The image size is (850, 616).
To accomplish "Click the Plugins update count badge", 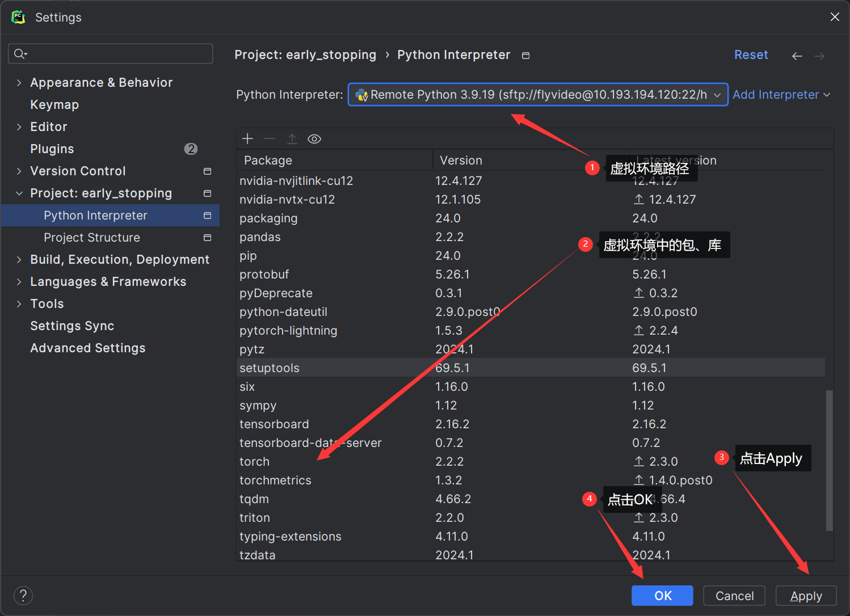I will pos(191,149).
